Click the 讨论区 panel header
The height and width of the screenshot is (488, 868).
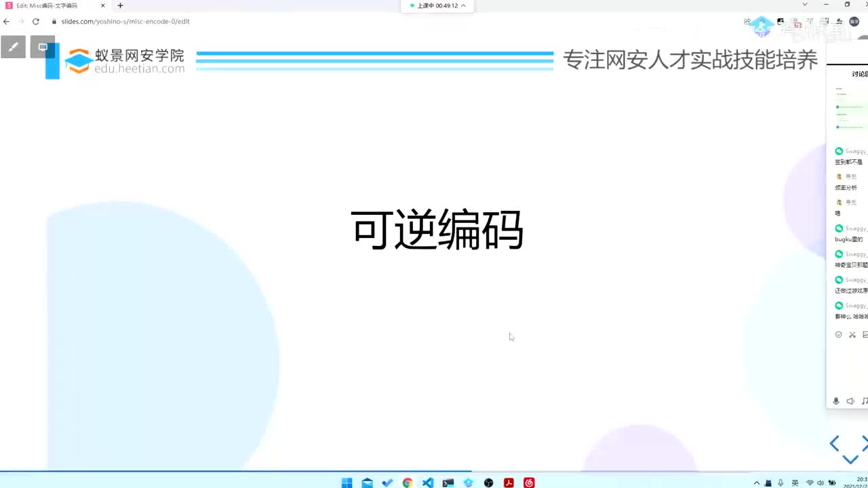point(860,74)
